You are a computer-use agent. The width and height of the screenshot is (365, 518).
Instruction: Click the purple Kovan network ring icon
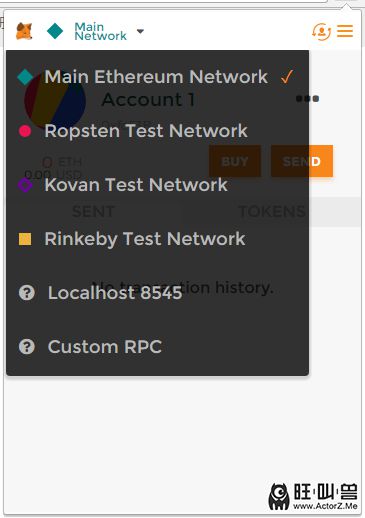point(25,185)
